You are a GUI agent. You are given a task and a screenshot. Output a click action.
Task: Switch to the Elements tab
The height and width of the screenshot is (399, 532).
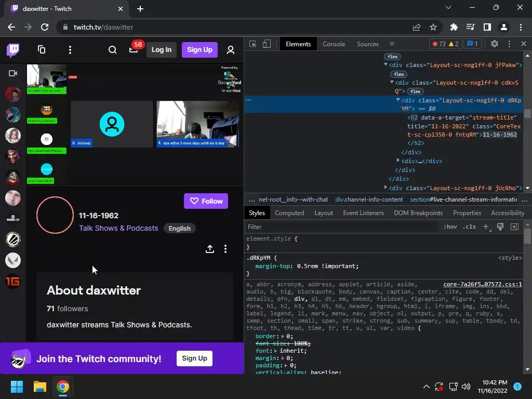[298, 44]
